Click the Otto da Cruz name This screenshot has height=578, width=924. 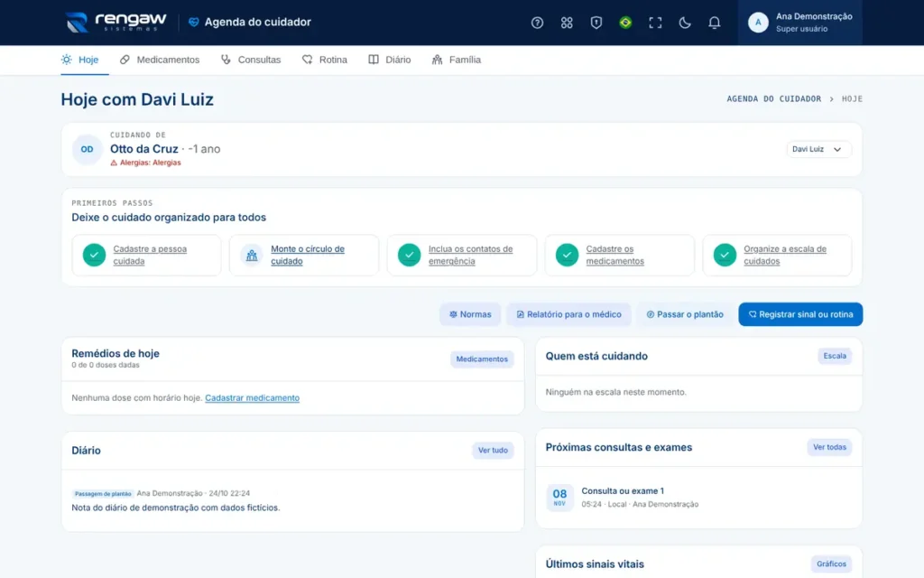(x=143, y=149)
